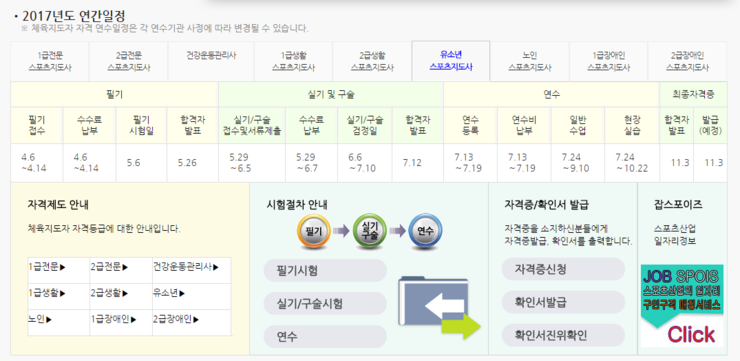Open the 유소년▶ grade link

coord(169,293)
